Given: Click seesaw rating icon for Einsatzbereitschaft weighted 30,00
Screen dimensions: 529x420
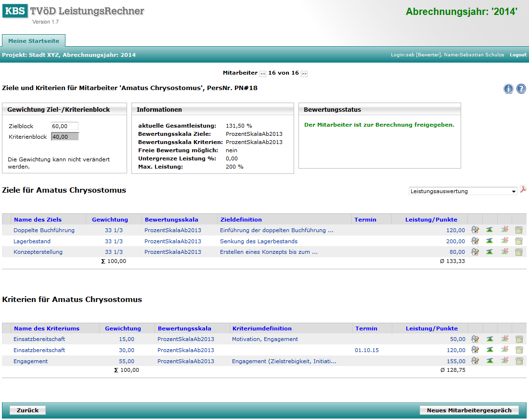Looking at the screenshot, I should [x=490, y=349].
